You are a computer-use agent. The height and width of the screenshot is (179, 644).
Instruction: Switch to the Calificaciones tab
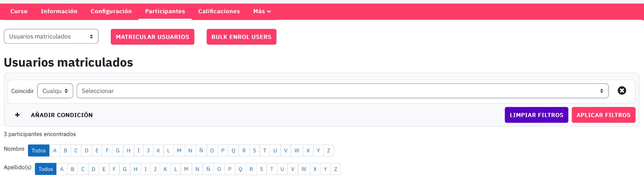tap(219, 11)
